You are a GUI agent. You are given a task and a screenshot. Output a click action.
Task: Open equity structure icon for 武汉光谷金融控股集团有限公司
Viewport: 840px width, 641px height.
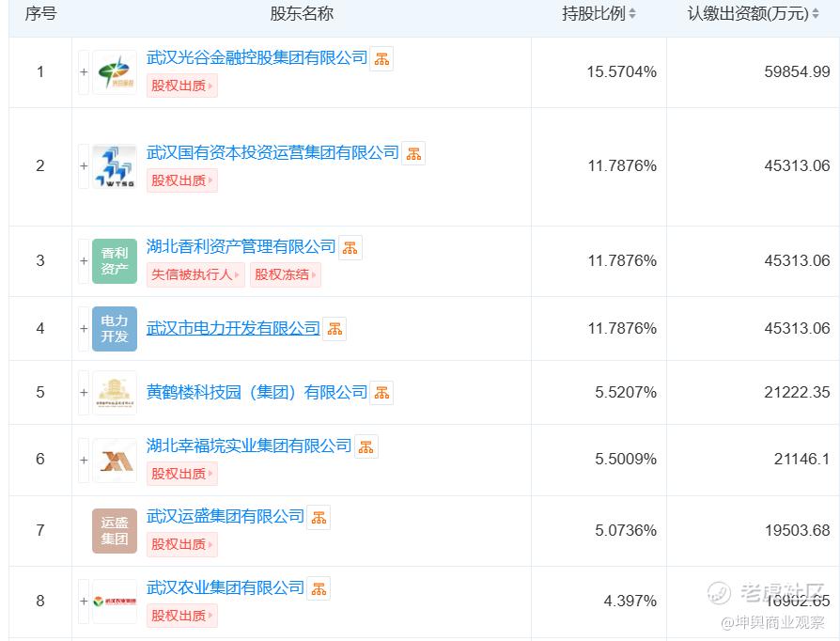(x=381, y=59)
